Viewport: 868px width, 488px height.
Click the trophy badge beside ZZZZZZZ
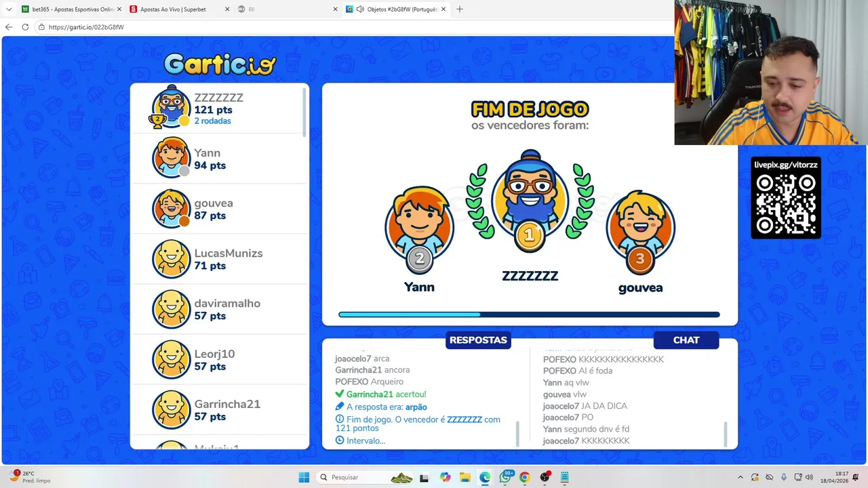click(157, 121)
